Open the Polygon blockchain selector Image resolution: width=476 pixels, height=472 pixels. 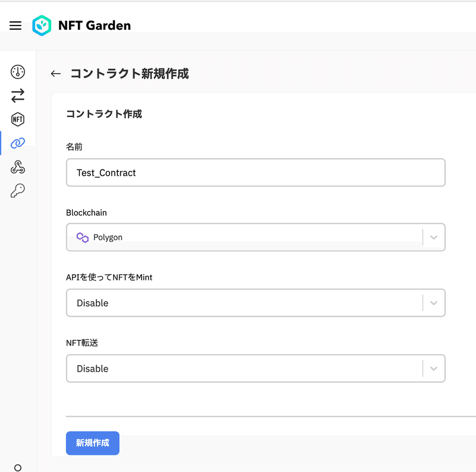pyautogui.click(x=256, y=237)
